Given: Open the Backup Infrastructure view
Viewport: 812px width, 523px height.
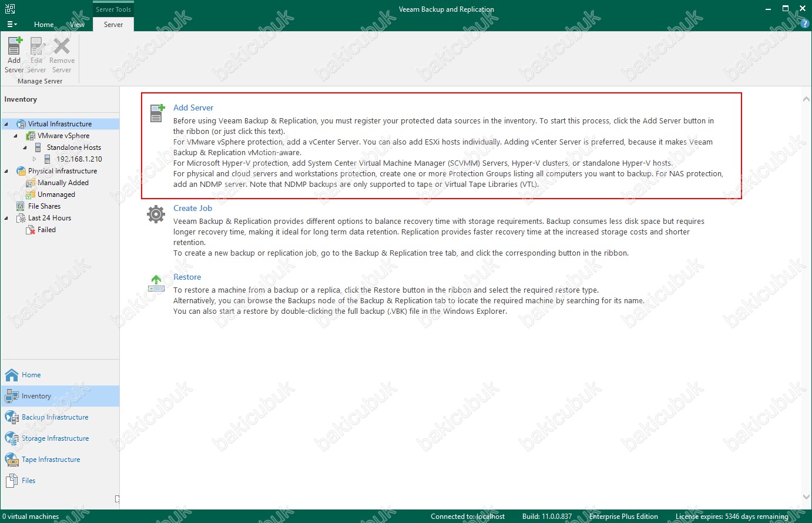Looking at the screenshot, I should pos(60,417).
